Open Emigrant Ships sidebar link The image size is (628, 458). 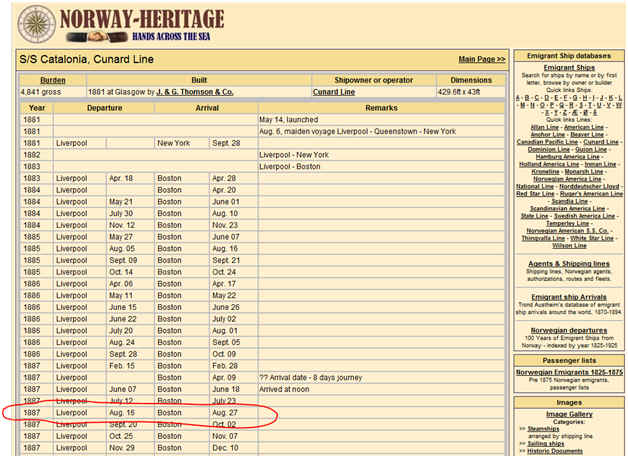(x=569, y=67)
